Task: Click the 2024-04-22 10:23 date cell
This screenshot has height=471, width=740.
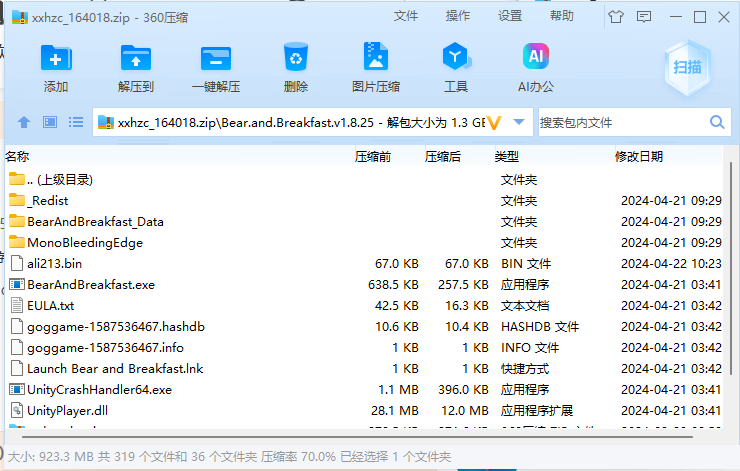Action: click(x=671, y=263)
